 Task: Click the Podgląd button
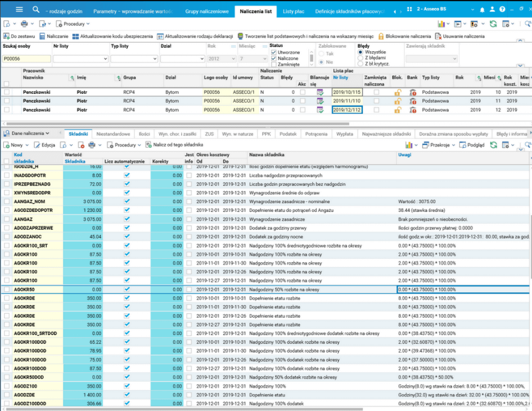472,145
